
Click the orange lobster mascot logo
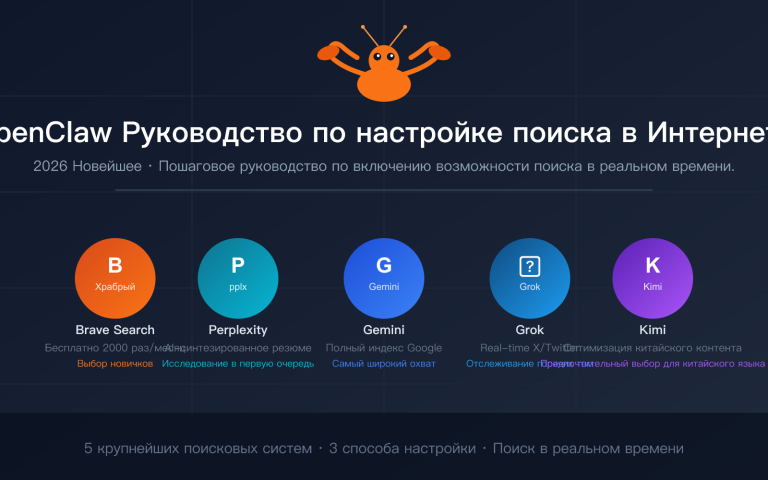(384, 64)
